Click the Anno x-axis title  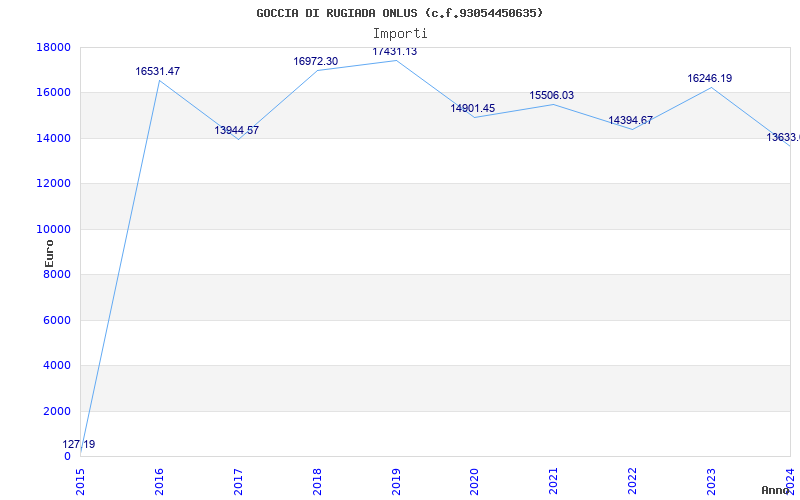point(775,490)
